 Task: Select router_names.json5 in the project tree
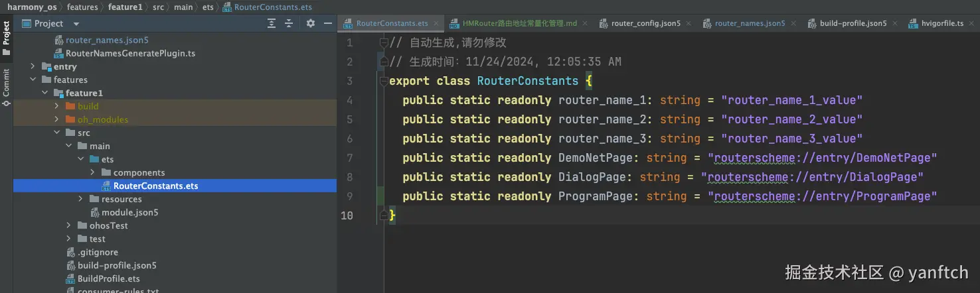(107, 40)
